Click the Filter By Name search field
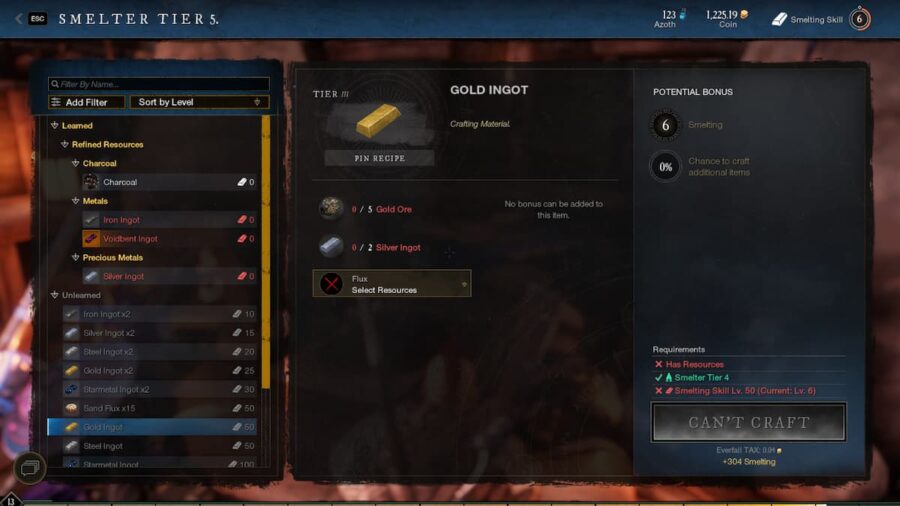Screen dimensions: 900x506 pos(159,84)
